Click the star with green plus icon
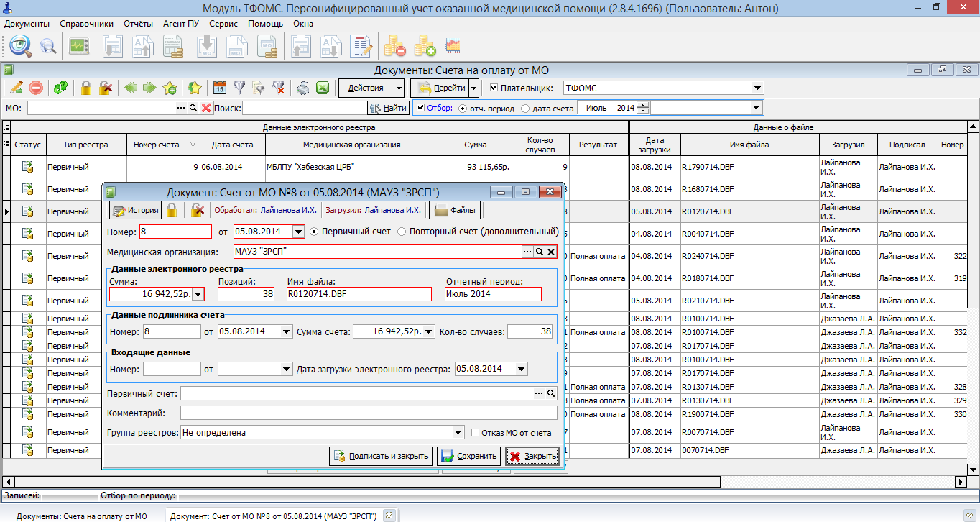This screenshot has width=980, height=522. coord(170,88)
